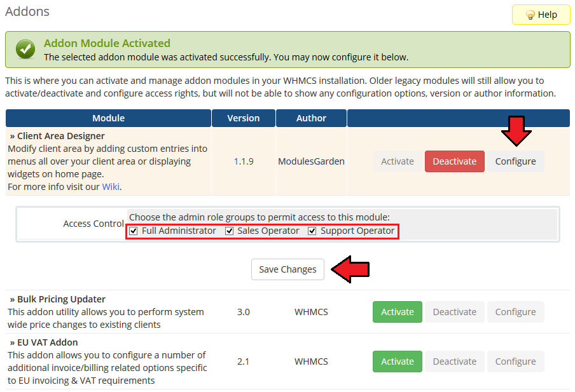The height and width of the screenshot is (392, 575).
Task: Click the ModulesGarden author cell
Action: tap(311, 161)
